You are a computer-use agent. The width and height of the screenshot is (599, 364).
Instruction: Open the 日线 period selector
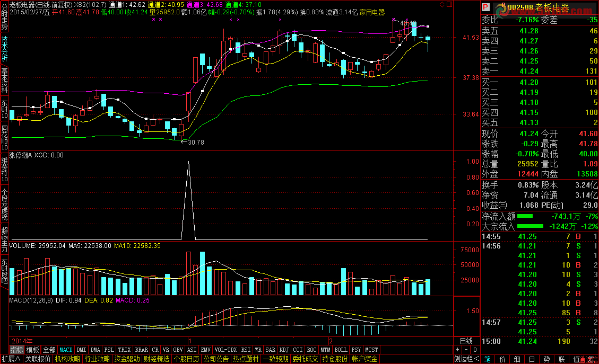[x=466, y=341]
